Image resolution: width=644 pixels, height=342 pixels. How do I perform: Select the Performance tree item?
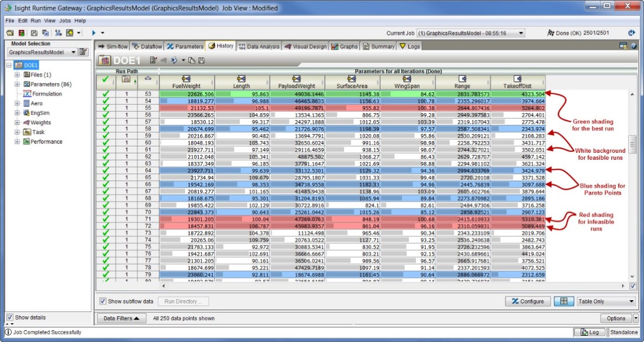[42, 142]
